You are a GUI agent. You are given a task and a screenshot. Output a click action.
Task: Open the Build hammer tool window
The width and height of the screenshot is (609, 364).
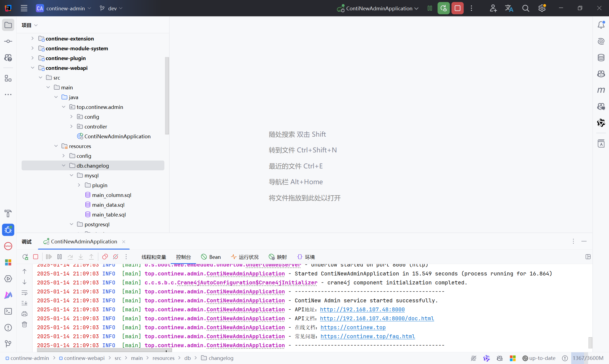[8, 214]
